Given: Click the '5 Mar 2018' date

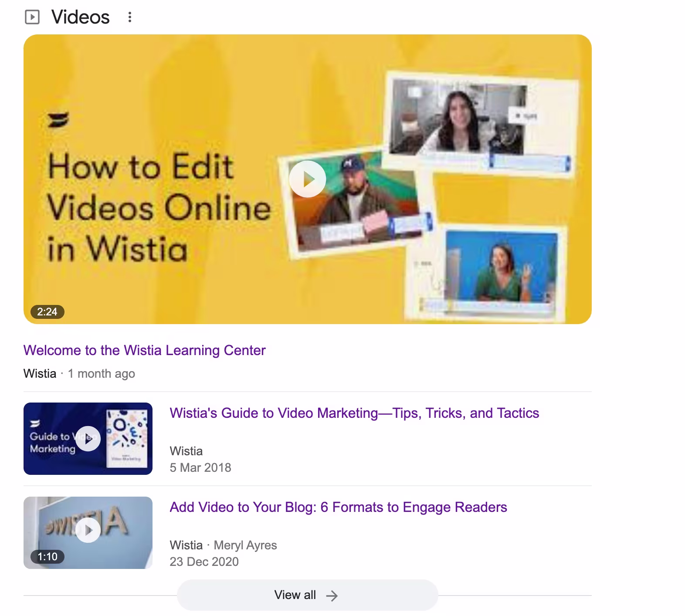Looking at the screenshot, I should (x=200, y=468).
